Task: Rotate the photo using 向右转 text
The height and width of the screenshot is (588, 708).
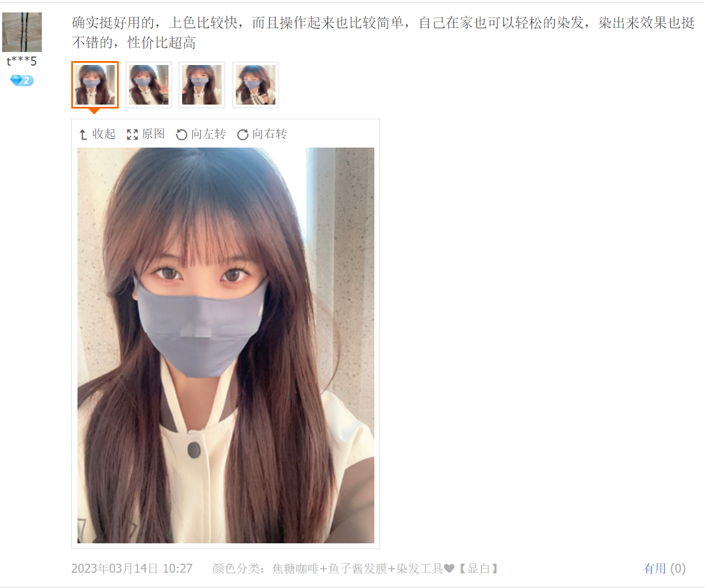Action: [x=270, y=134]
